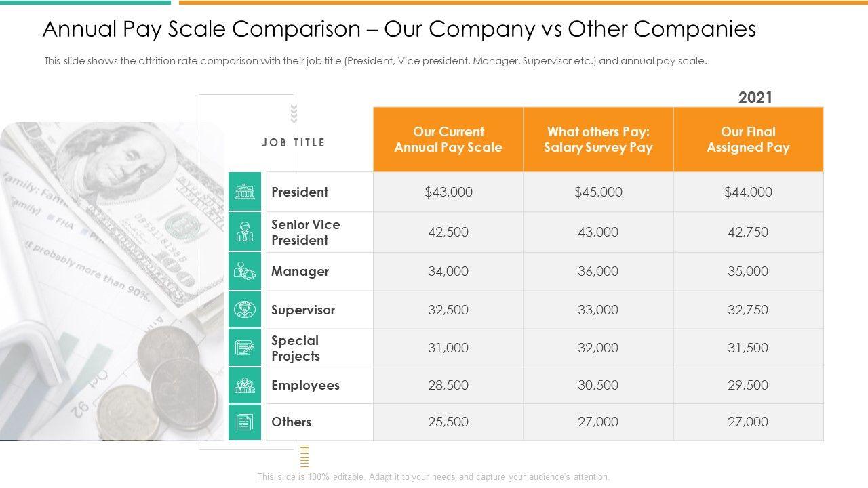
Task: Click the President current pay $43,000 cell
Action: coord(448,192)
